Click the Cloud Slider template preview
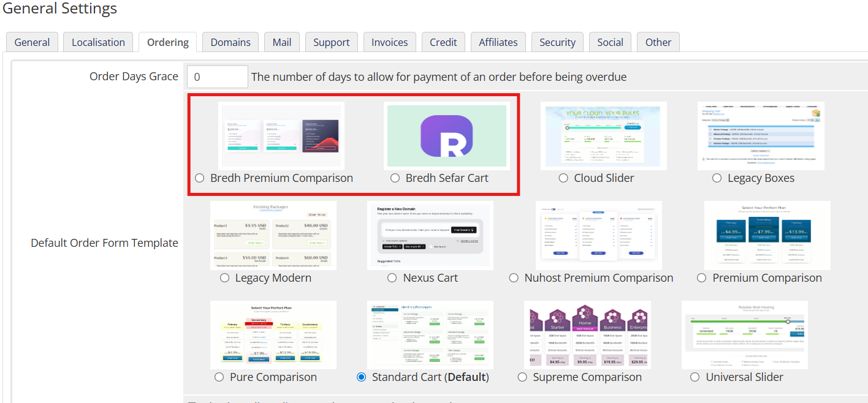 [604, 135]
